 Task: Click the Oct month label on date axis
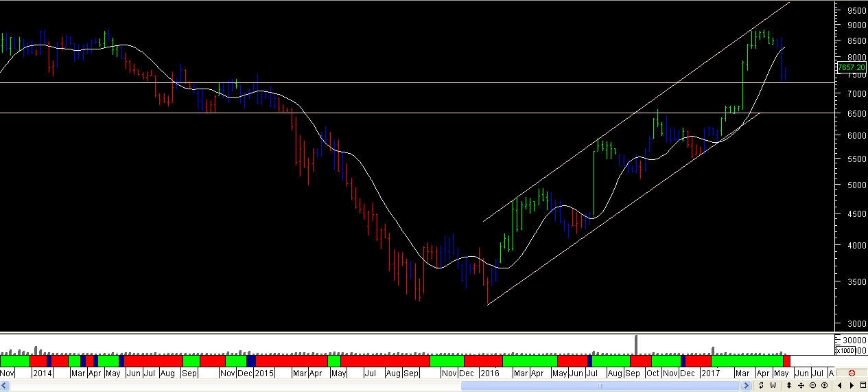[653, 373]
